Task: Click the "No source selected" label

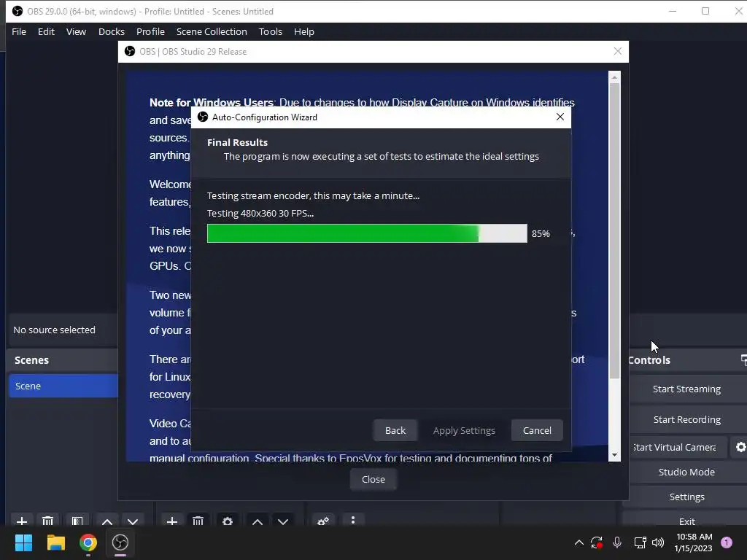Action: pos(54,330)
